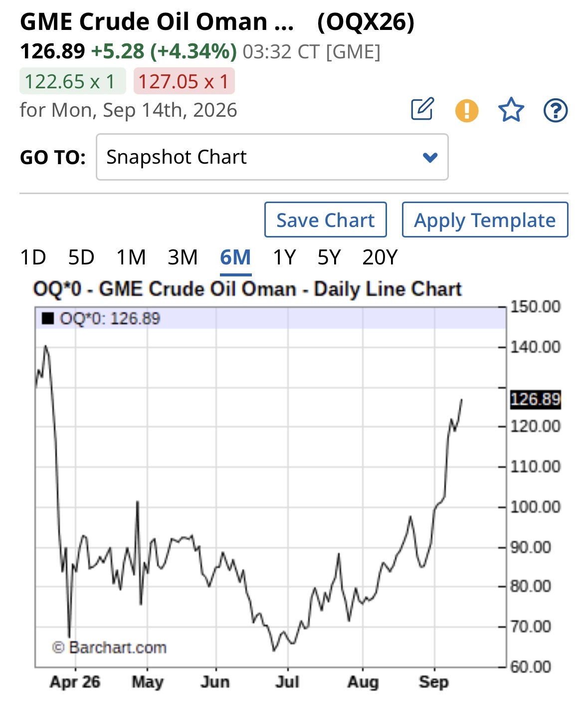Image resolution: width=588 pixels, height=706 pixels.
Task: Tap the red ask quote 127.05 x 1
Action: pyautogui.click(x=184, y=81)
